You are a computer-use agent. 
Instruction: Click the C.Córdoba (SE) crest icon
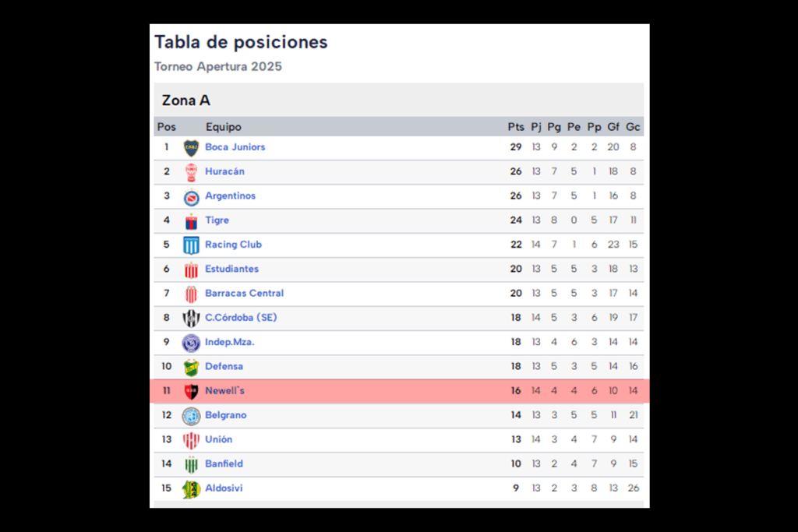191,319
